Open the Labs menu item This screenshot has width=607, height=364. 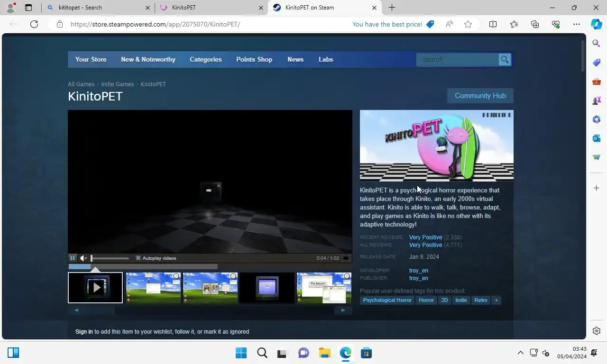click(326, 59)
